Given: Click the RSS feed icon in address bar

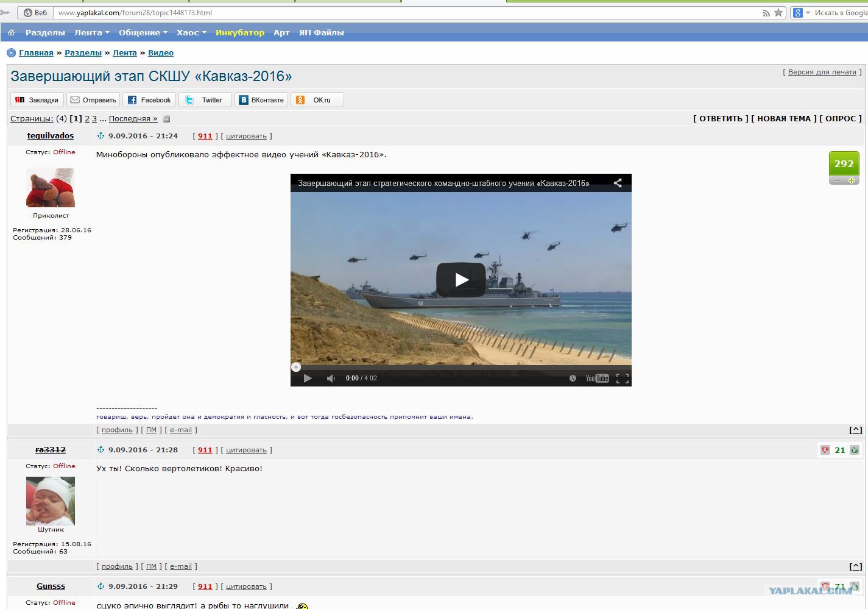Looking at the screenshot, I should pos(766,13).
